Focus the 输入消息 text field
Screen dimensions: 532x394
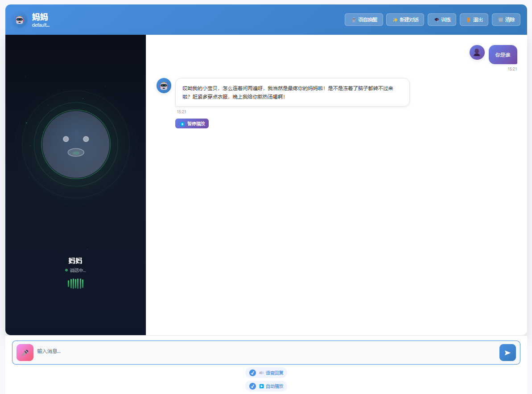(x=266, y=351)
